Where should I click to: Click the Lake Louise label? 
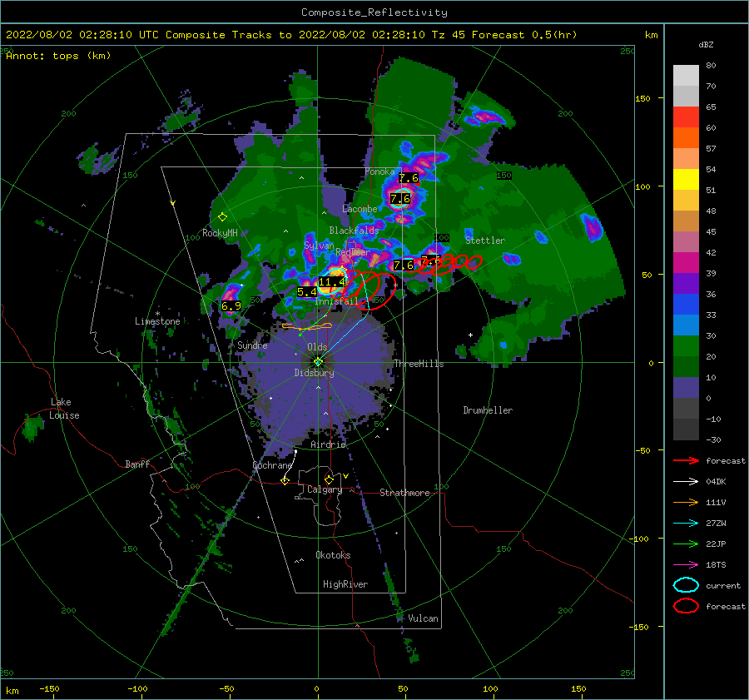pos(64,409)
